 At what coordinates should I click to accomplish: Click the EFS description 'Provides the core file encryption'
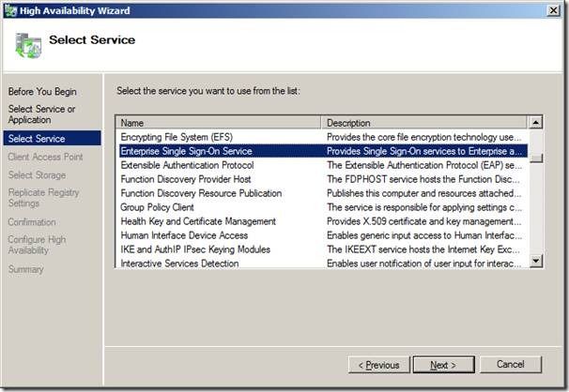point(423,137)
